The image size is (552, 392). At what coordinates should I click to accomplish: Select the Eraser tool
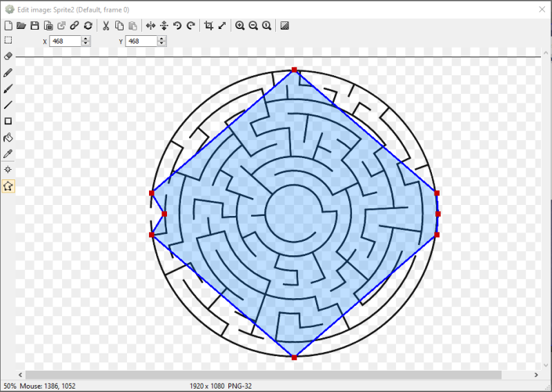pos(8,56)
